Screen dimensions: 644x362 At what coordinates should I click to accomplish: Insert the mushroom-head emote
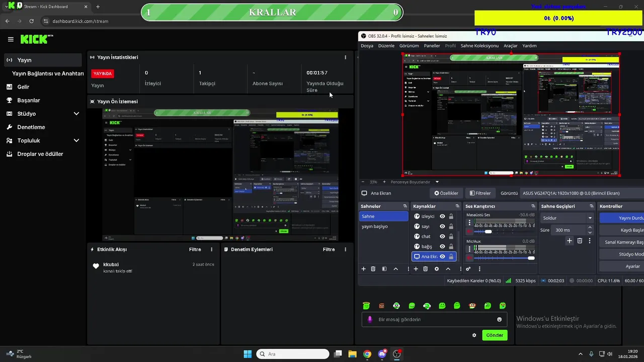[472, 306]
